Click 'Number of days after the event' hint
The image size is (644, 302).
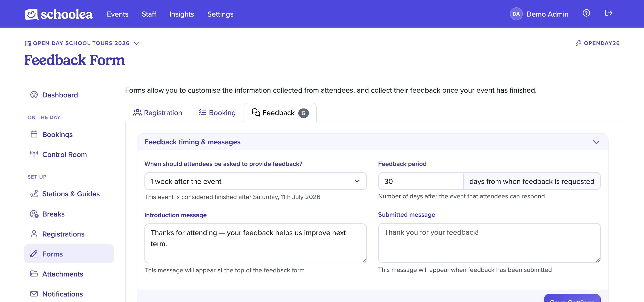[461, 196]
